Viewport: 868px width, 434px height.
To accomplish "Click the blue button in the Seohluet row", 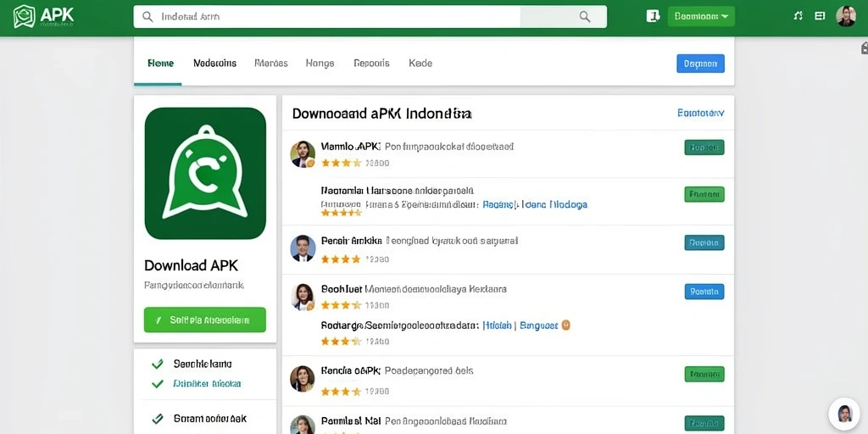I will 704,292.
